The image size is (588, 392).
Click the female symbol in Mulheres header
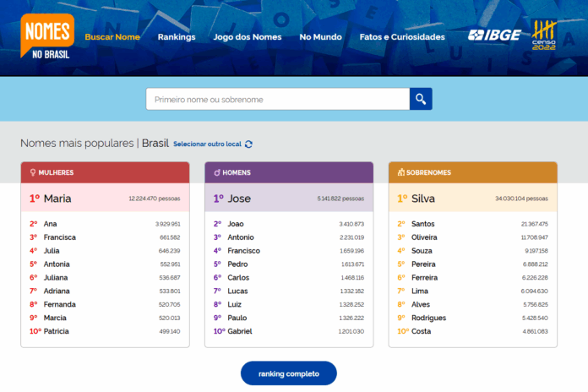point(33,172)
